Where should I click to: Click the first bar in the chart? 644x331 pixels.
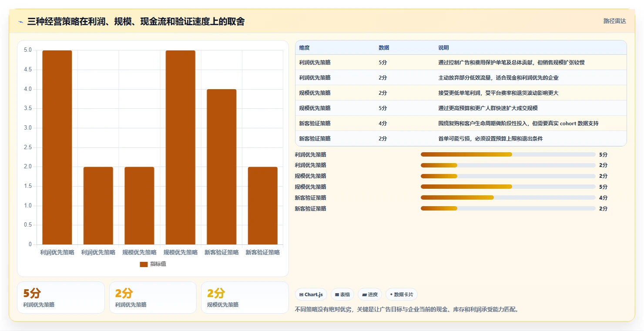(57, 147)
